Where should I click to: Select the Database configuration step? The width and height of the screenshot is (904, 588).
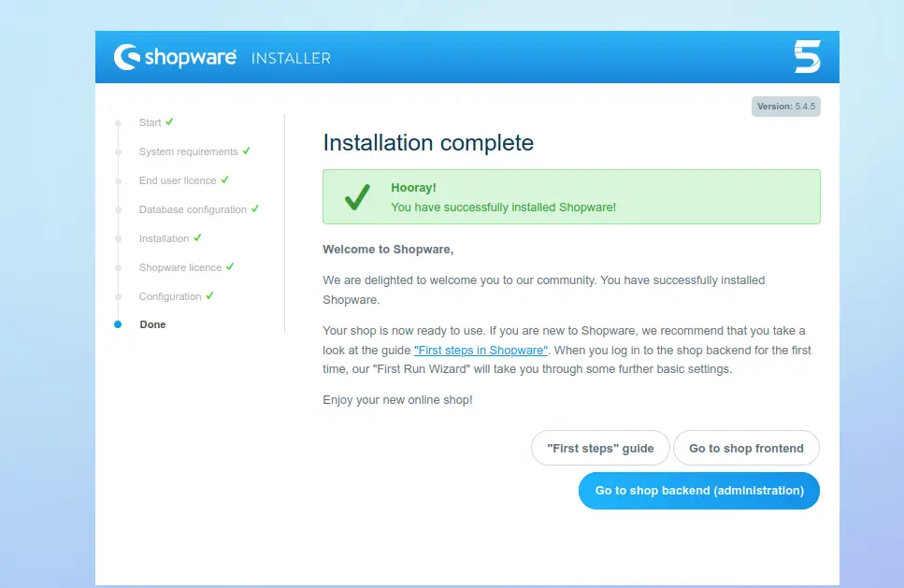[x=193, y=209]
